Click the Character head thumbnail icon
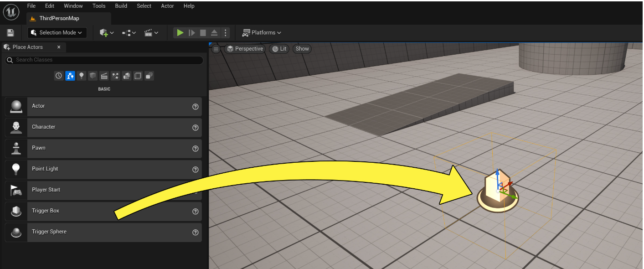 (16, 127)
